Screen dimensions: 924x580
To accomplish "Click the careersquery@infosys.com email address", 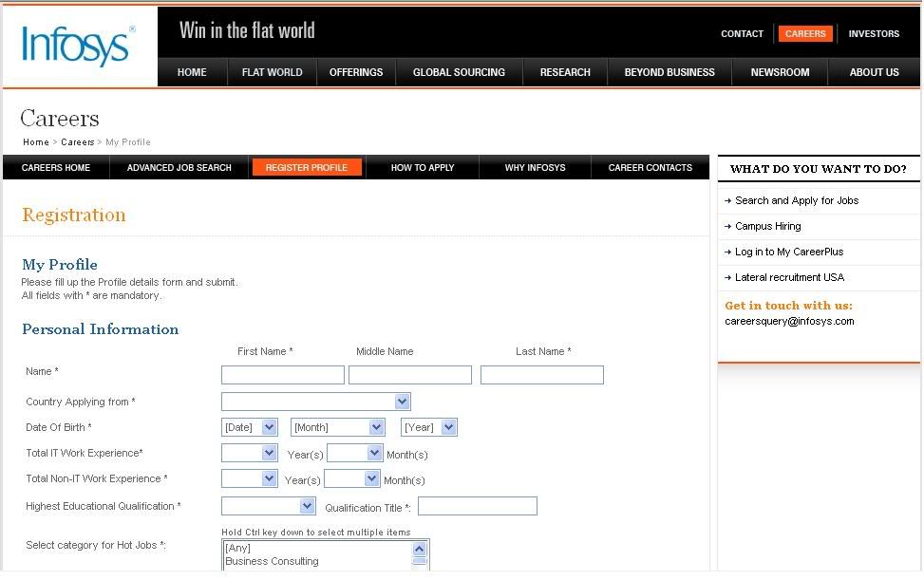I will (x=789, y=322).
